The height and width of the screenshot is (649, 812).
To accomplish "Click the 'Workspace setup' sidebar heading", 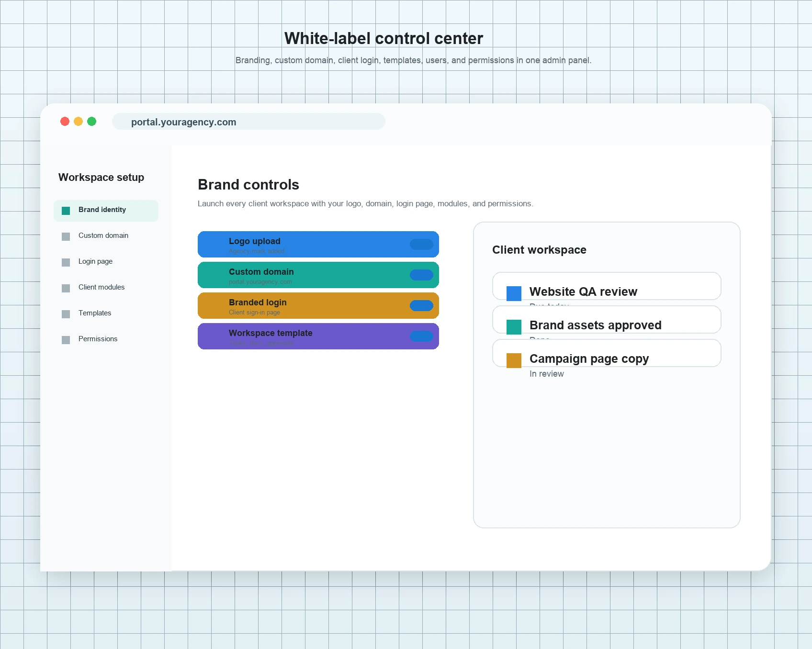I will point(101,178).
